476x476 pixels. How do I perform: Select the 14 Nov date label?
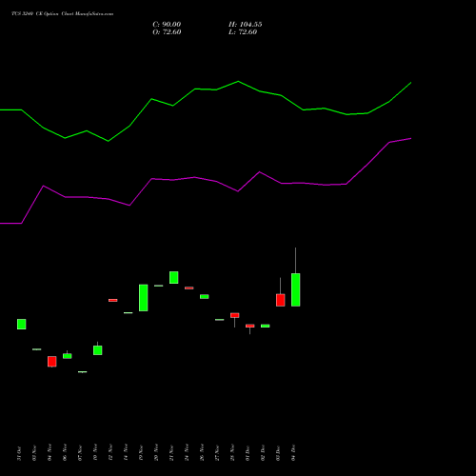pos(126,453)
